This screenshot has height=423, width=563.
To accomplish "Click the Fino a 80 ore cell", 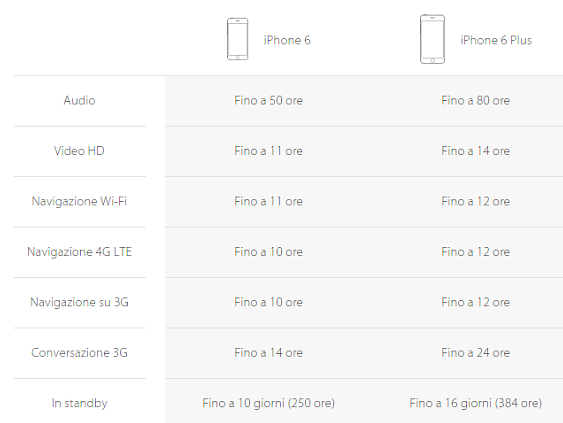I will 475,100.
